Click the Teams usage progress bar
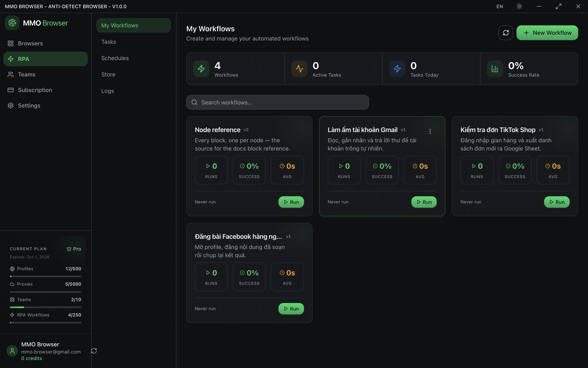The width and height of the screenshot is (588, 368). (46, 307)
